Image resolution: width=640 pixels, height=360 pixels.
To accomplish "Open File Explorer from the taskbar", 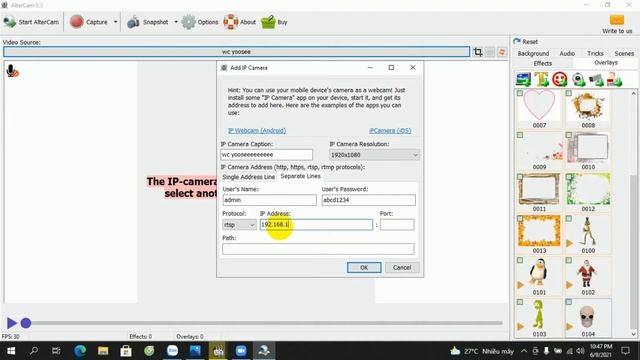I will point(103,351).
